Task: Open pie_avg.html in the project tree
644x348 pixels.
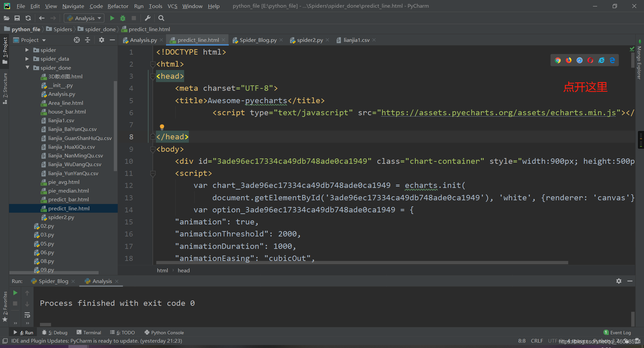Action: 64,182
